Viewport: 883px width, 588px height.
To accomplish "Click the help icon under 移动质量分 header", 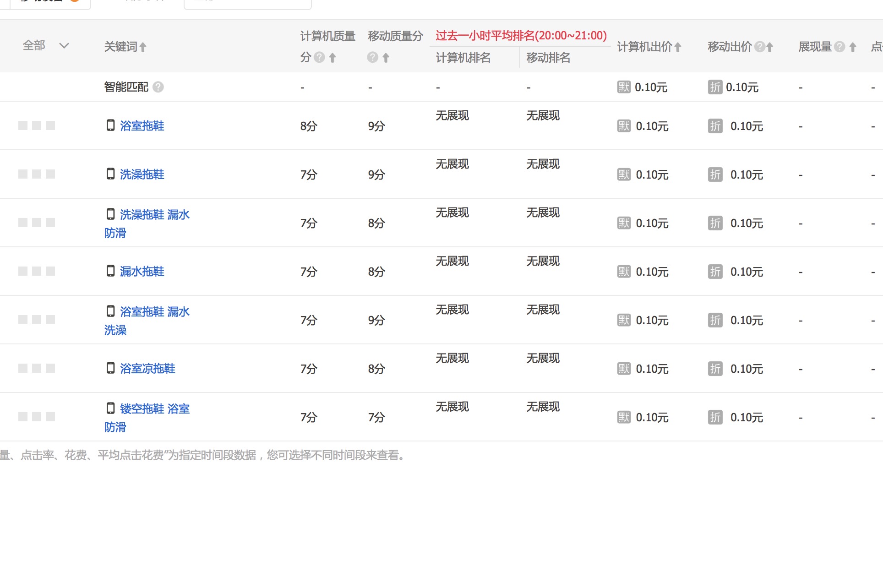I will point(372,58).
